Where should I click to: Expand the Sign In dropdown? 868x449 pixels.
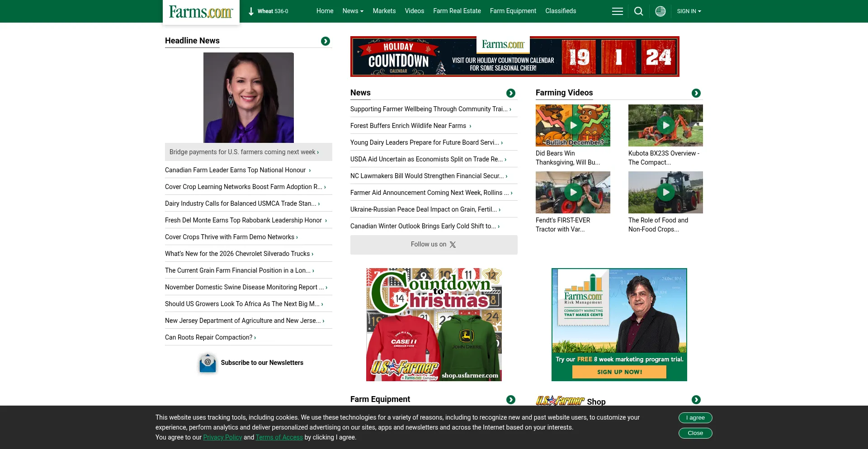[x=689, y=11]
